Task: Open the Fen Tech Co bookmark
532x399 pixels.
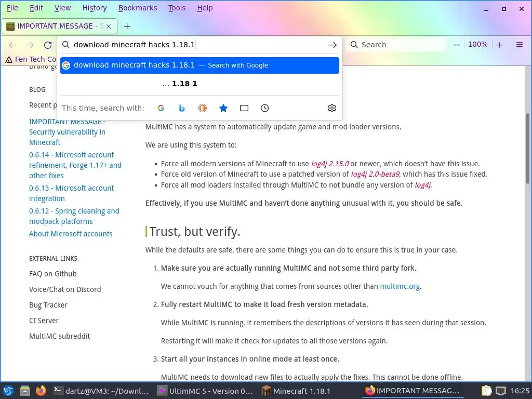Action: pos(31,59)
